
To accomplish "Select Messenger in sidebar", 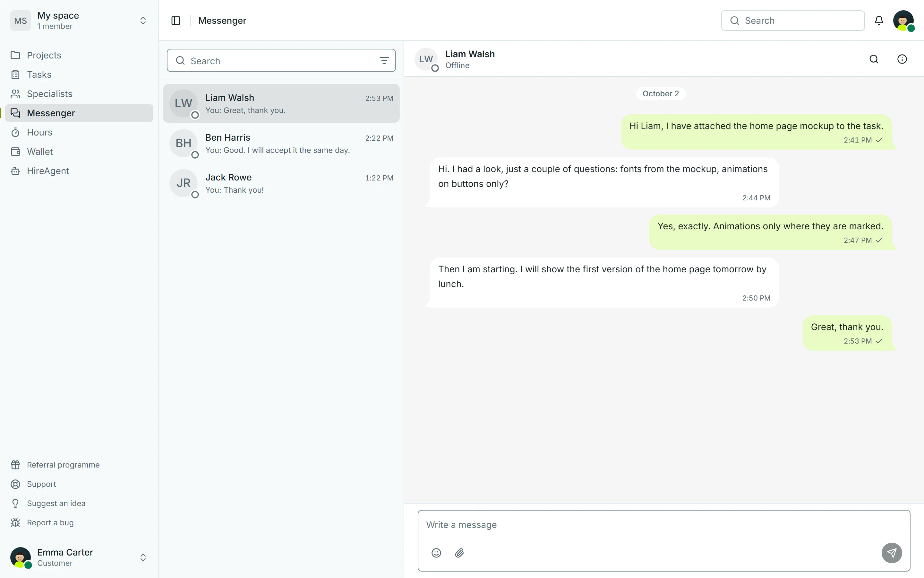I will click(79, 113).
